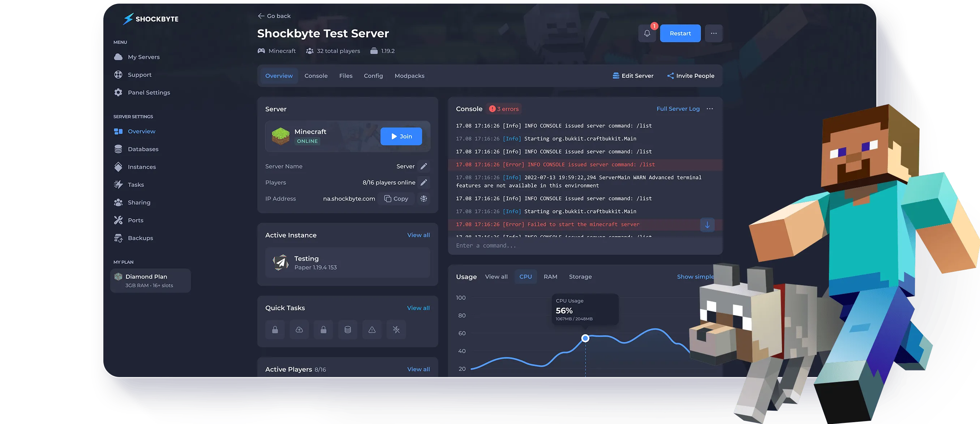Edit the server name with the pencil icon
This screenshot has height=424, width=980.
coord(424,166)
